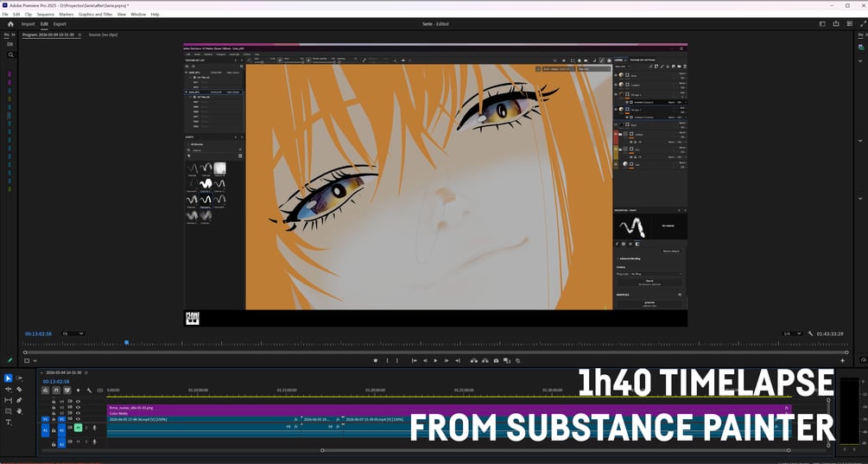Open the Window menu
Viewport: 868px width, 464px height.
click(x=138, y=15)
